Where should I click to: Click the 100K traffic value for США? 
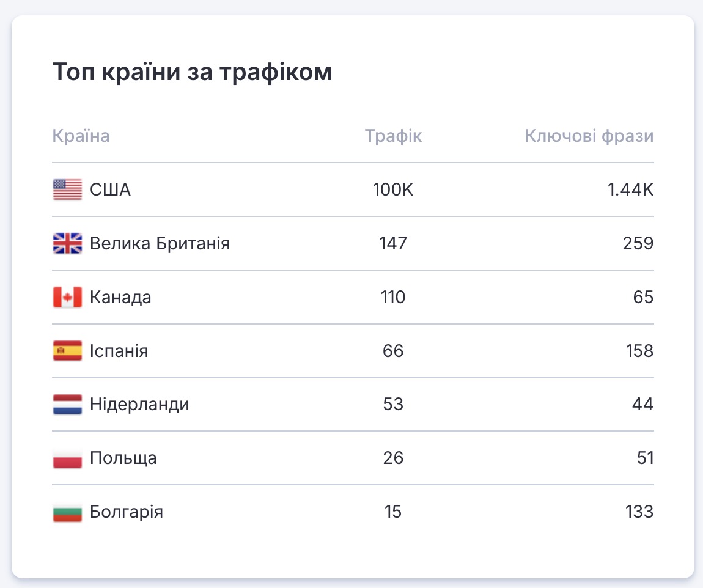click(x=393, y=190)
